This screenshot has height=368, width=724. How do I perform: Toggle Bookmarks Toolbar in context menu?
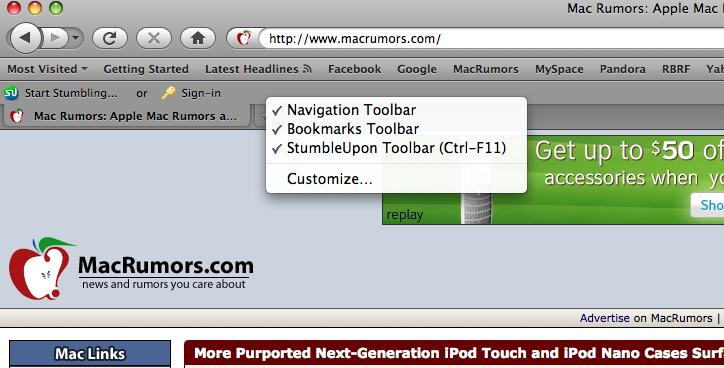point(396,129)
